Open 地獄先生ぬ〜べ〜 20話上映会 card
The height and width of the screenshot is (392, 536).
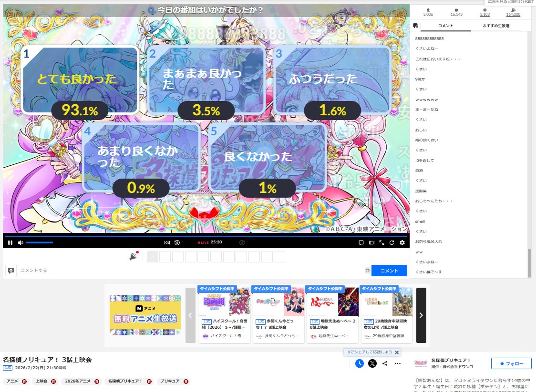tap(332, 314)
